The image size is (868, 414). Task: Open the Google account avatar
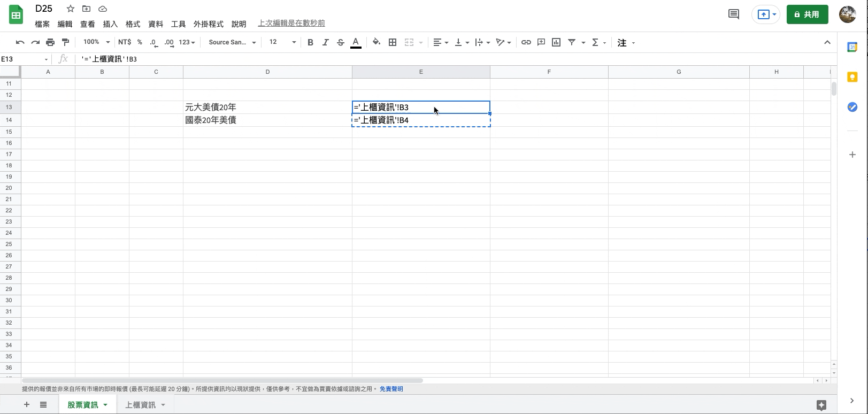pos(848,14)
